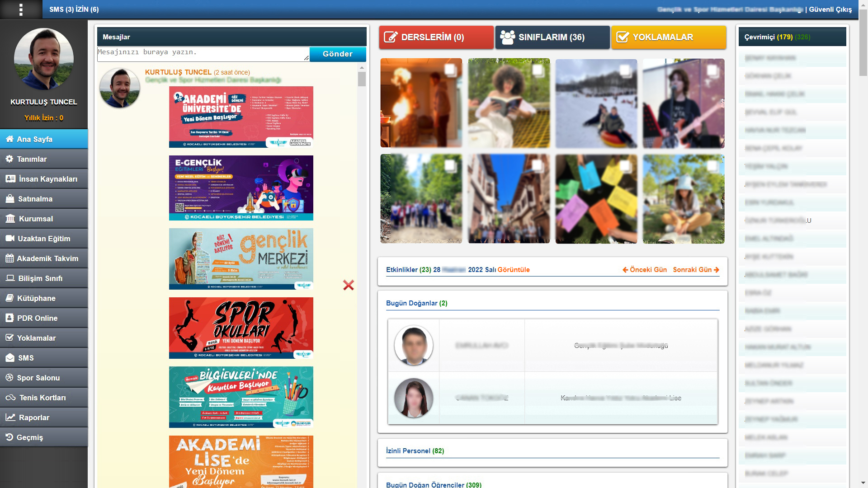
Task: Click the red X delete message icon
Action: pos(348,285)
